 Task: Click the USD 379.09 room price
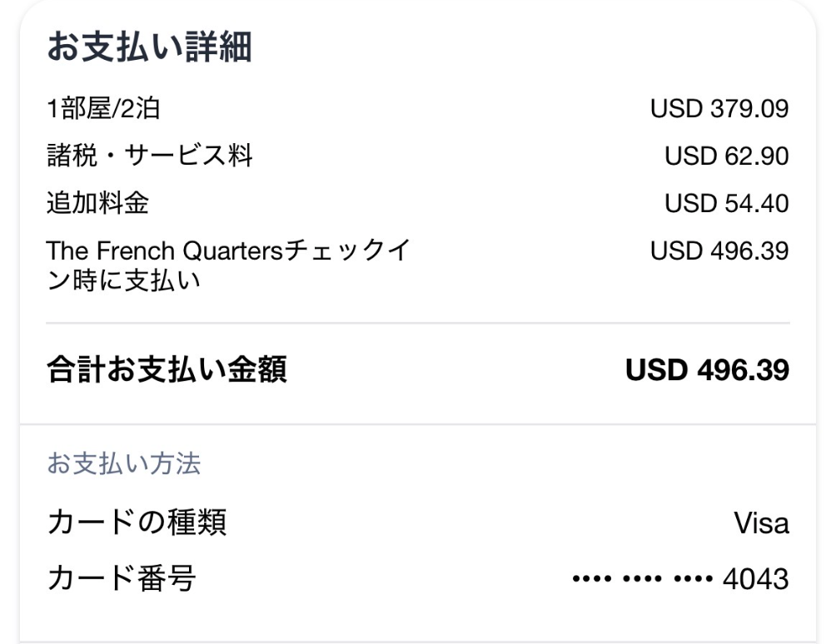pos(719,109)
